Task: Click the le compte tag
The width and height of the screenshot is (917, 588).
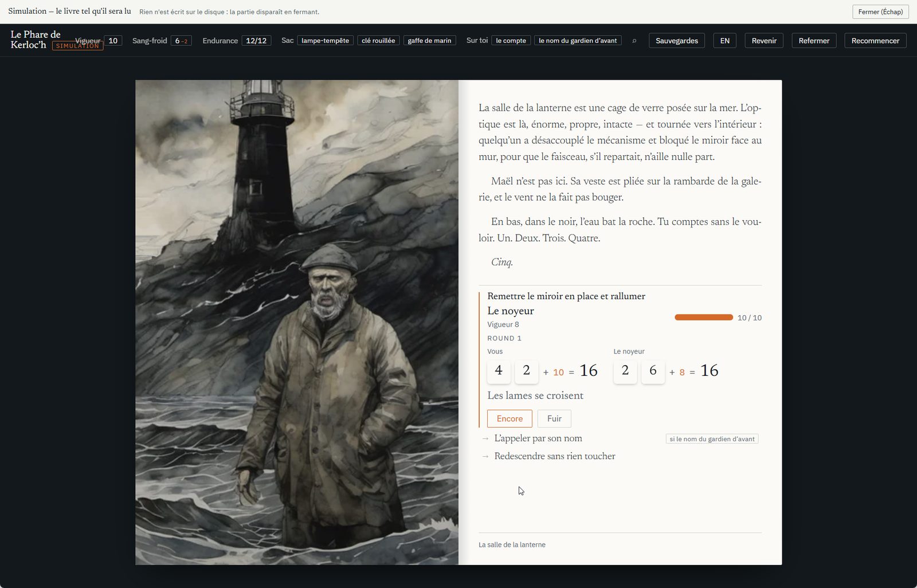Action: [x=511, y=41]
